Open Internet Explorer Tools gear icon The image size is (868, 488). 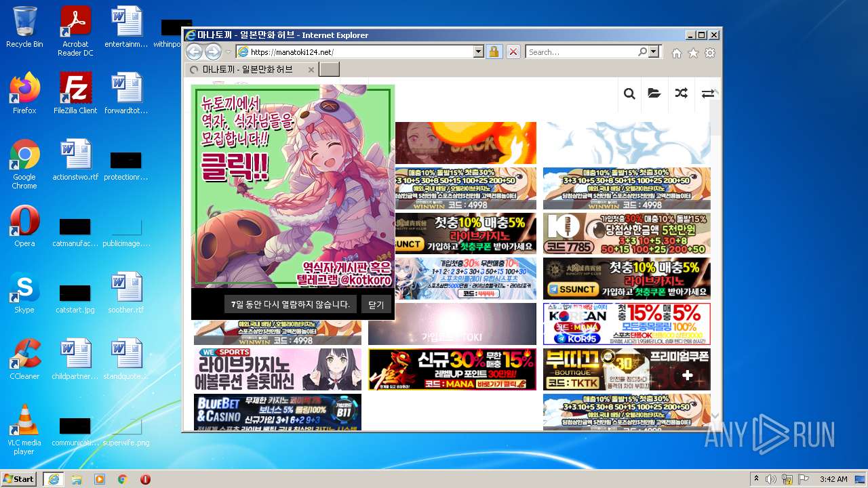click(x=710, y=53)
